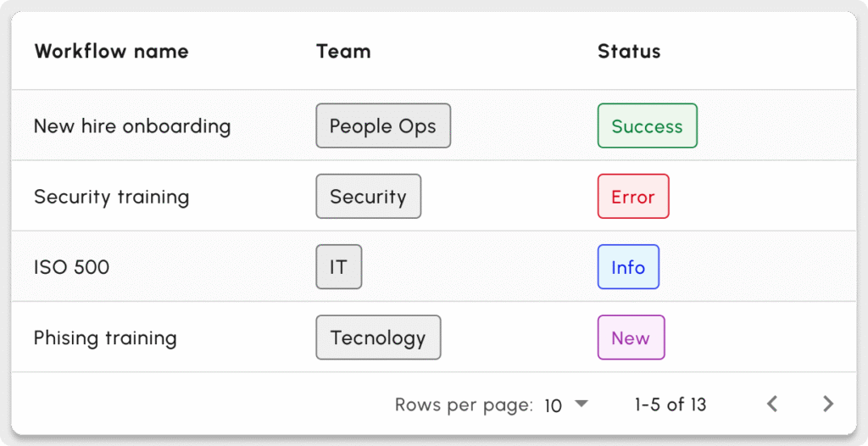Click the purple New status badge

pyautogui.click(x=631, y=337)
